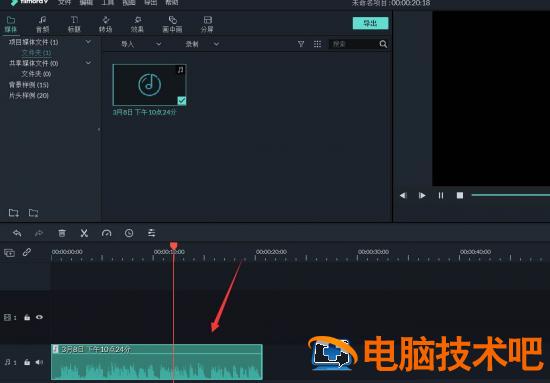550x383 pixels.
Task: Click the video track 1 icon
Action: tap(8, 317)
